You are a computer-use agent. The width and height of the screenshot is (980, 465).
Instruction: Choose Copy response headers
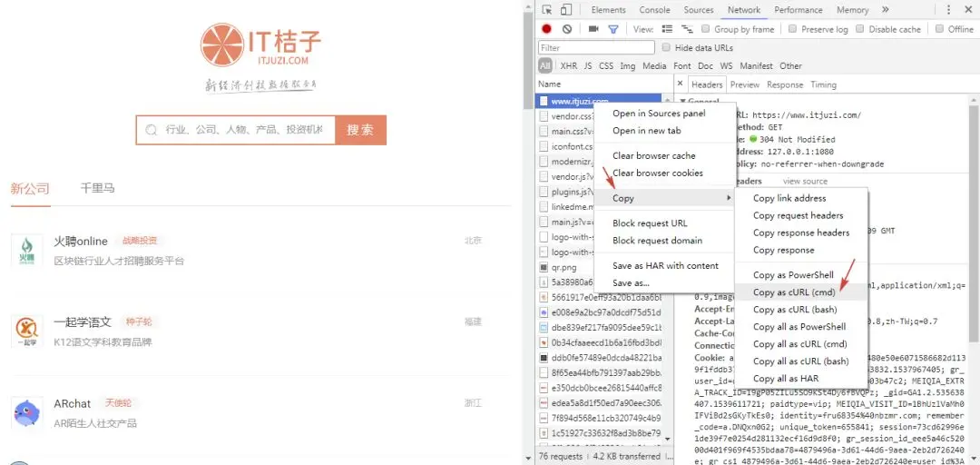point(801,232)
